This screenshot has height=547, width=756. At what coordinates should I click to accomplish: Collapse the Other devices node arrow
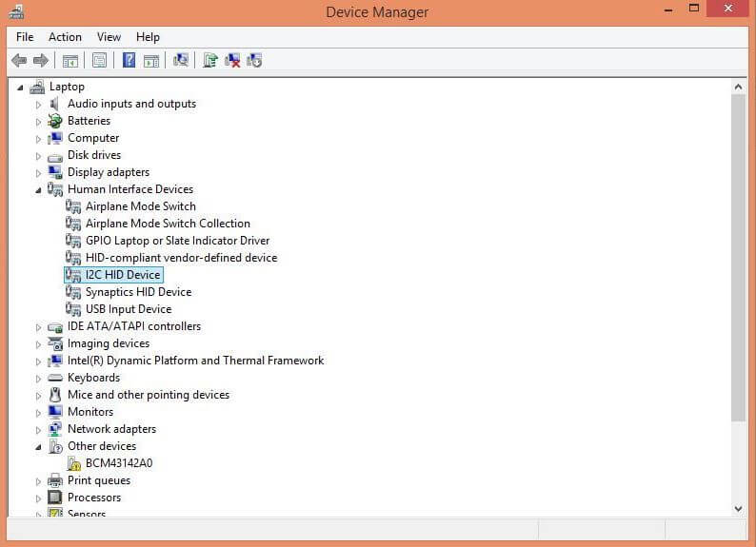(39, 447)
